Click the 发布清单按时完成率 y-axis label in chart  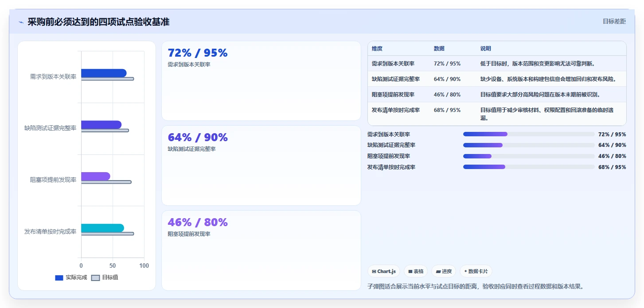coord(51,231)
